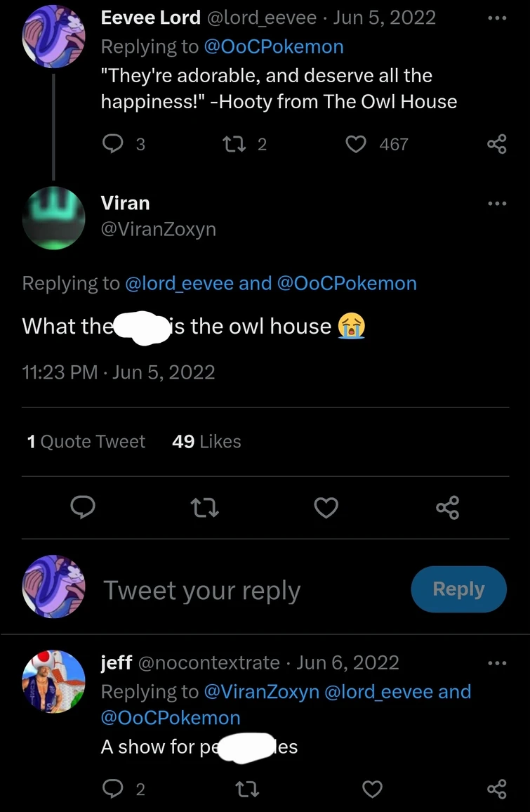The height and width of the screenshot is (812, 530).
Task: Open the more options menu on jeff's reply
Action: pyautogui.click(x=497, y=662)
